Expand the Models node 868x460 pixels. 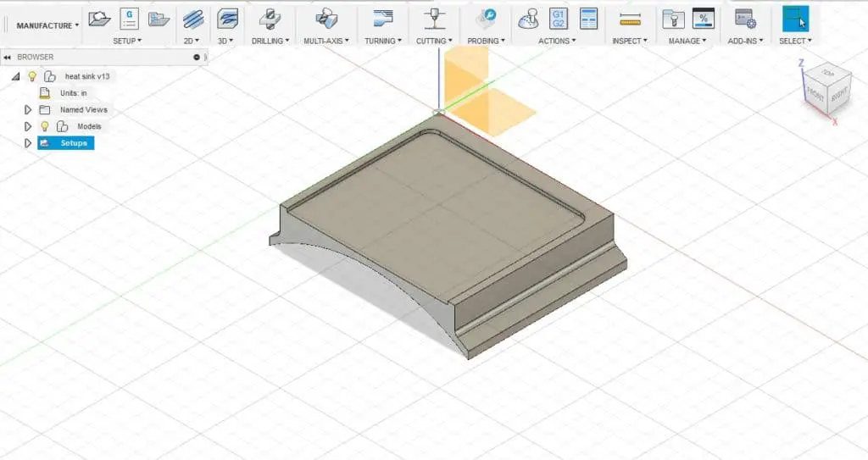point(28,126)
